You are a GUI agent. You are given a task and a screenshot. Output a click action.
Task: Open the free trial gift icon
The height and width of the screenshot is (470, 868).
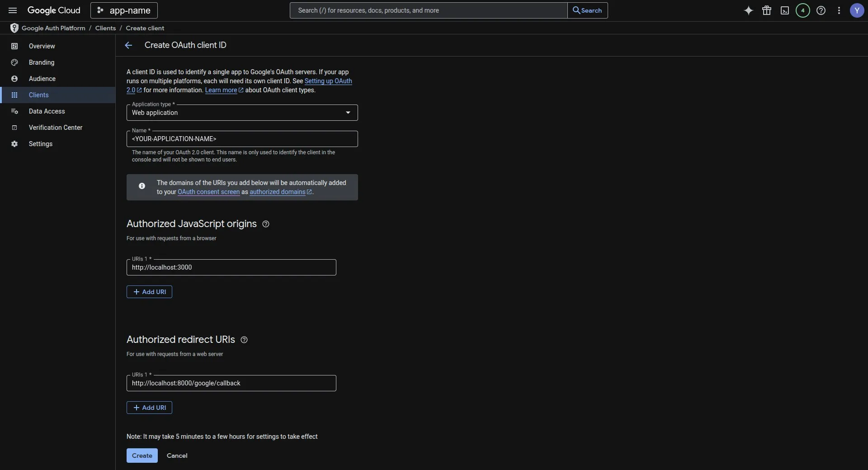[767, 10]
